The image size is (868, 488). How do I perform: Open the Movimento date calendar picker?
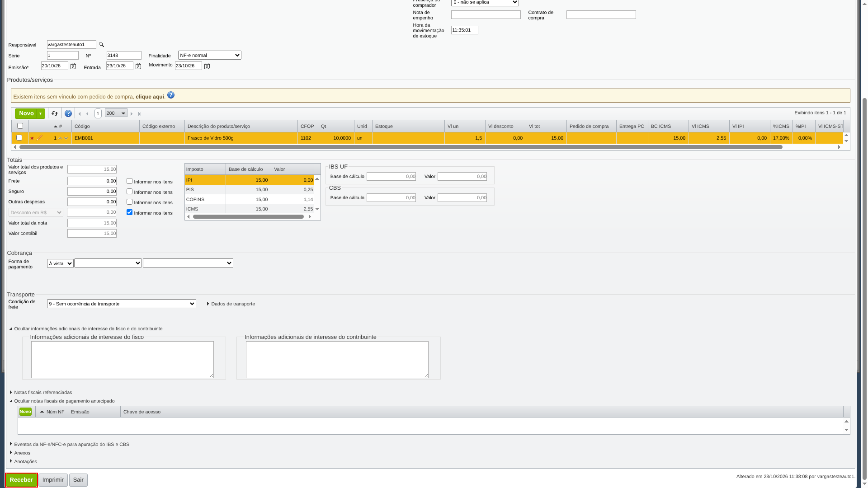pyautogui.click(x=207, y=66)
